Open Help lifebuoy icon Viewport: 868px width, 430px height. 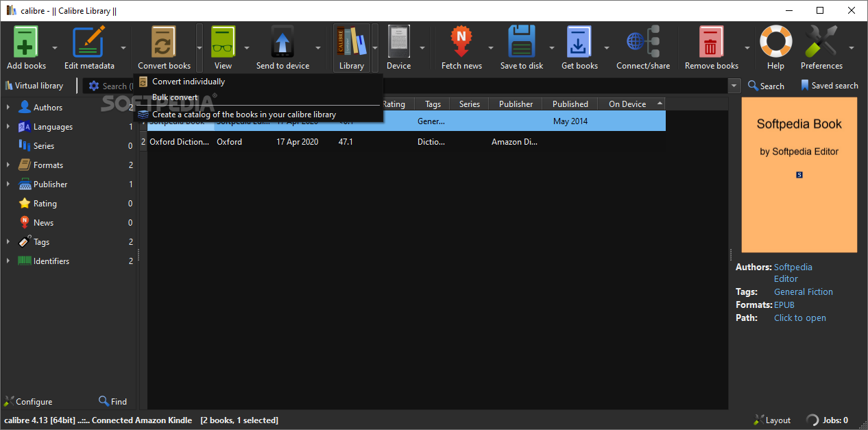click(775, 42)
